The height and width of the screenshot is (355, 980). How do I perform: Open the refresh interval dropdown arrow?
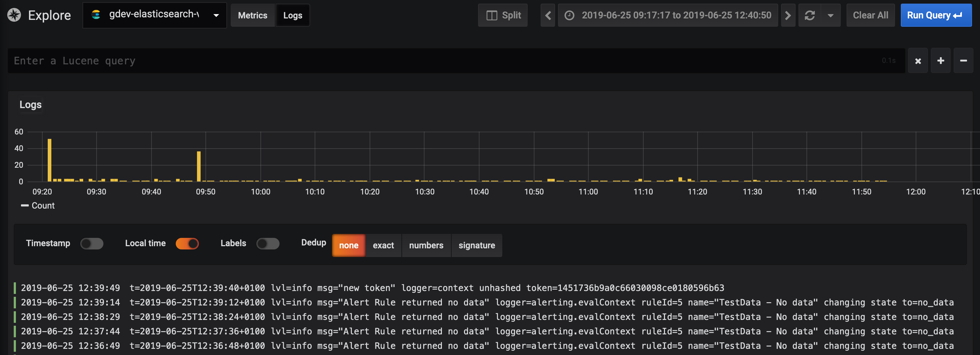pyautogui.click(x=831, y=15)
